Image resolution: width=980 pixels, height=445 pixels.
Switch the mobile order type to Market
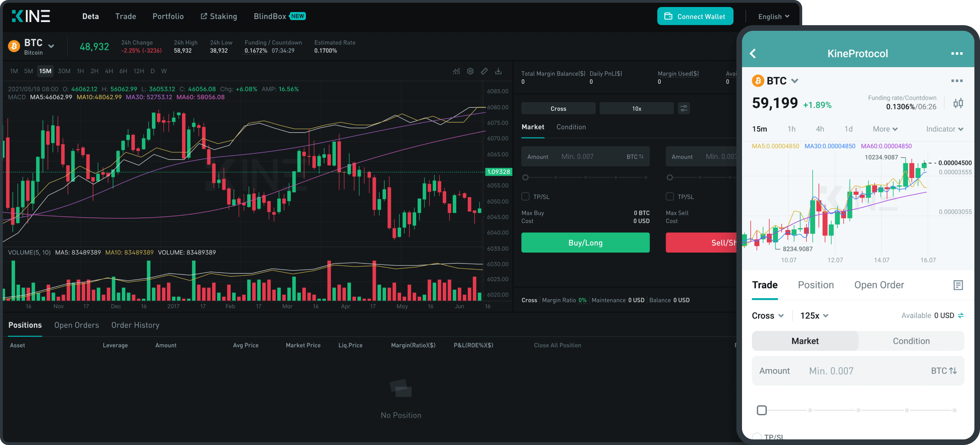805,341
